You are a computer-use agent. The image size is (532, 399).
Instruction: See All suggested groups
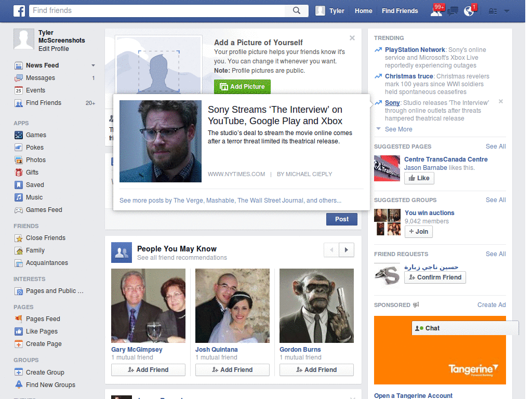coord(496,200)
